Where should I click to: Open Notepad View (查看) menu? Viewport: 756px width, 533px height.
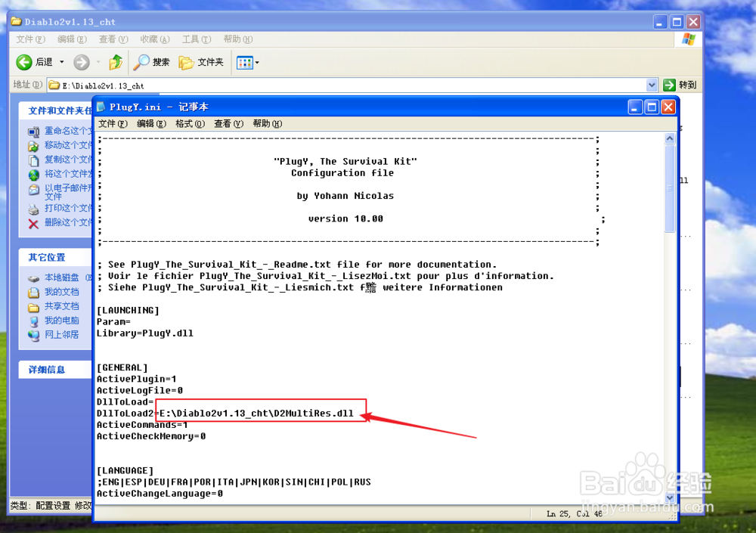coord(228,124)
